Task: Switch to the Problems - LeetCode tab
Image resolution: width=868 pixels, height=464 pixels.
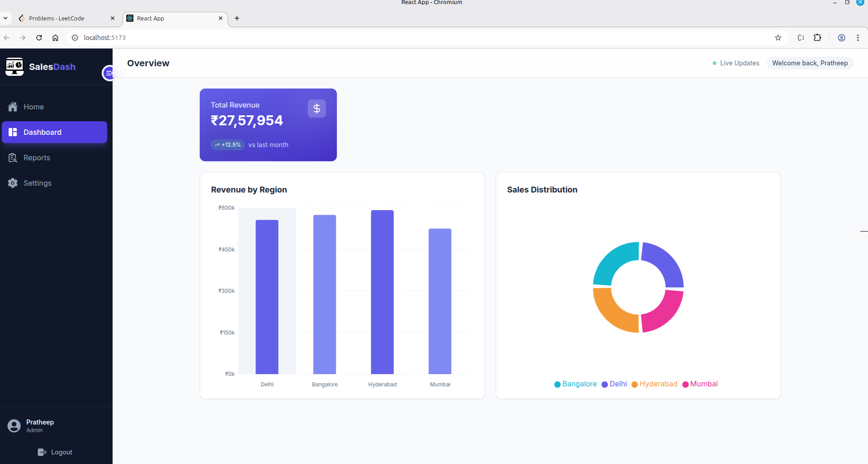Action: [56, 18]
